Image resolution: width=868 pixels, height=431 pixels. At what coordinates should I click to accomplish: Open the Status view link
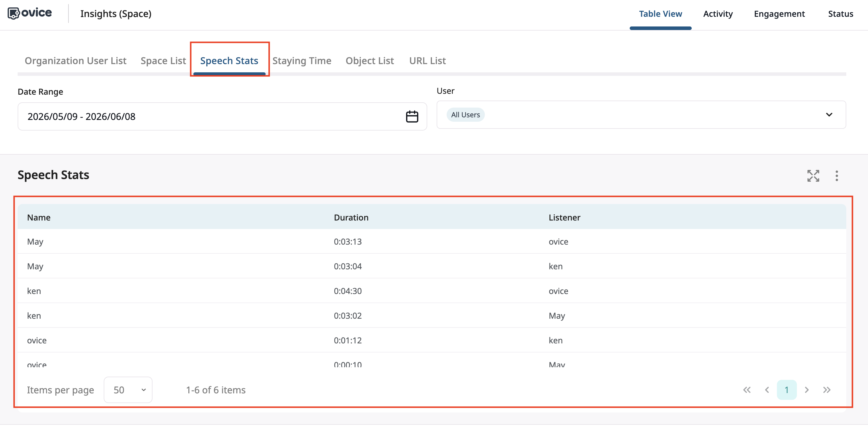840,14
